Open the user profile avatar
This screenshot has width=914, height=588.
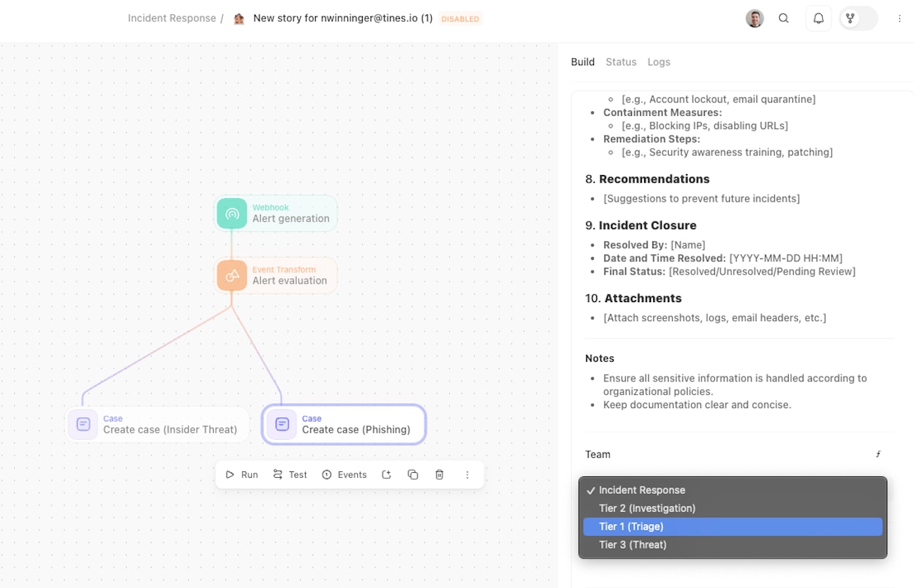pyautogui.click(x=754, y=19)
